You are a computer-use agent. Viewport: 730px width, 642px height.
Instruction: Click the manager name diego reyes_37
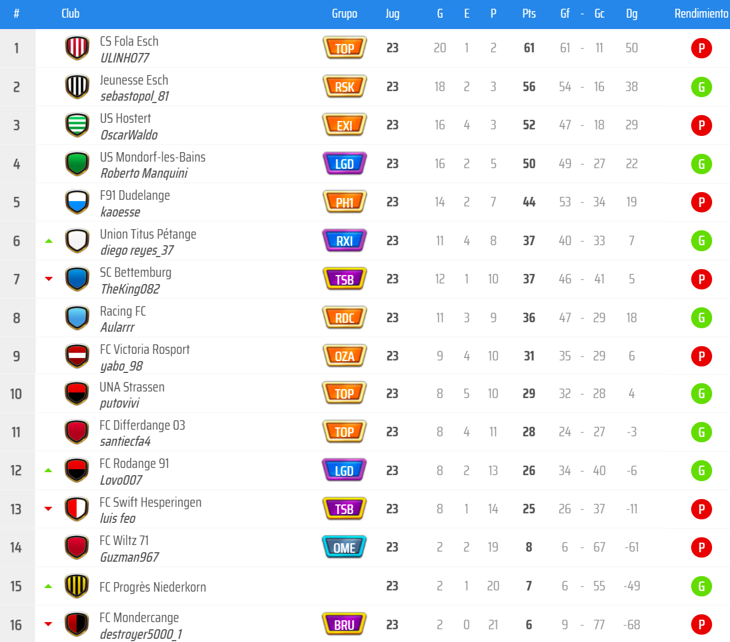click(137, 250)
